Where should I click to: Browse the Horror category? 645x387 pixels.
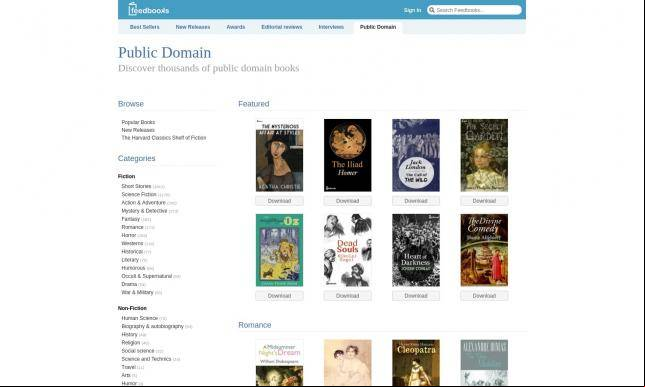click(x=129, y=235)
